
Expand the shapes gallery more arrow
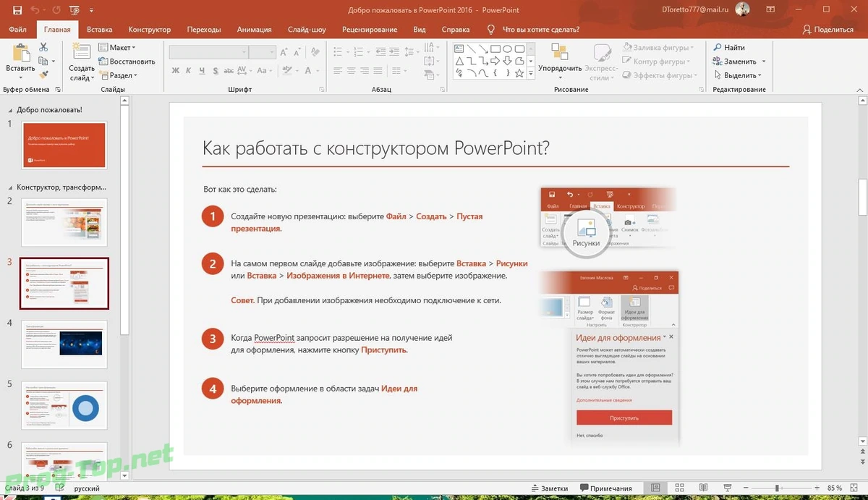coord(530,74)
